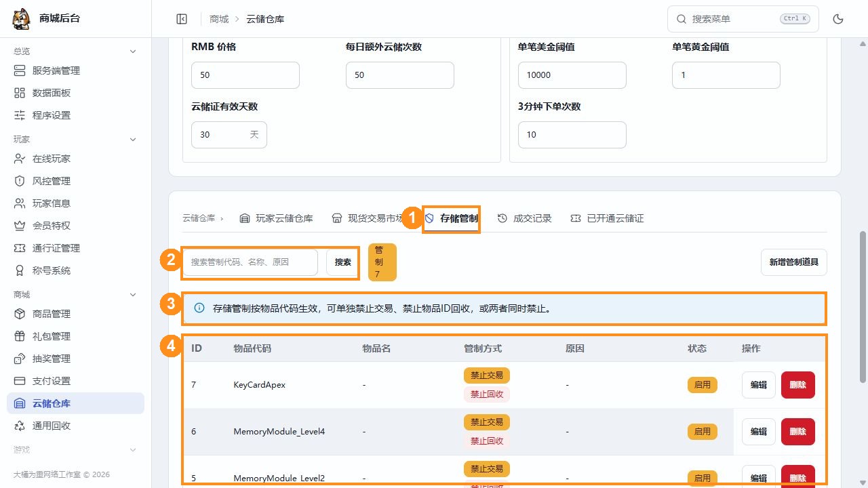Select the 会员特权 crown icon
The height and width of the screenshot is (488, 868).
(20, 226)
